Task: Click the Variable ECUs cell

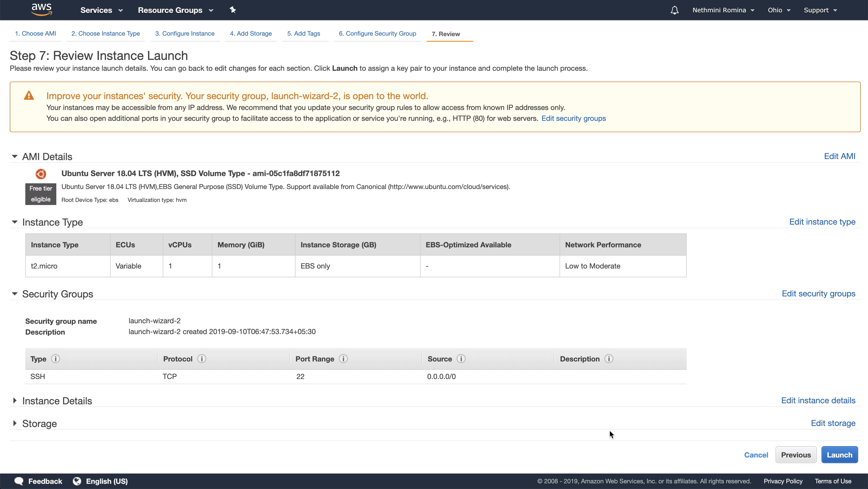Action: (x=136, y=266)
